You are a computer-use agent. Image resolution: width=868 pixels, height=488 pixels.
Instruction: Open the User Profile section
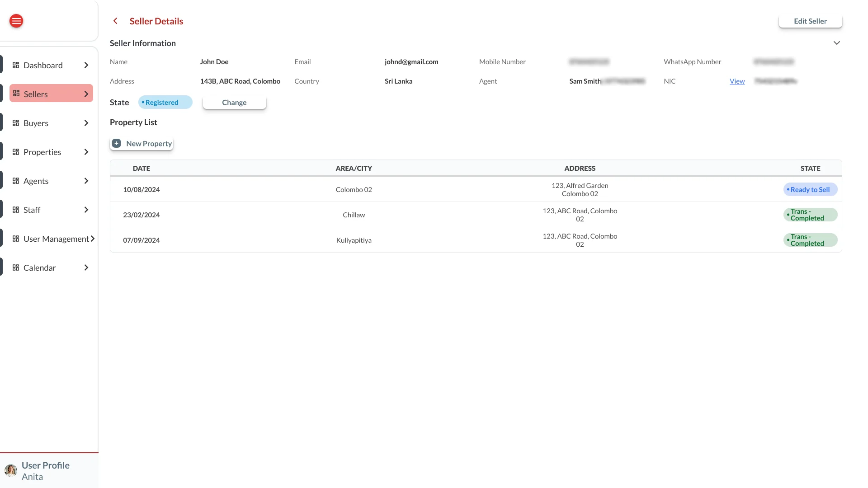tap(49, 470)
